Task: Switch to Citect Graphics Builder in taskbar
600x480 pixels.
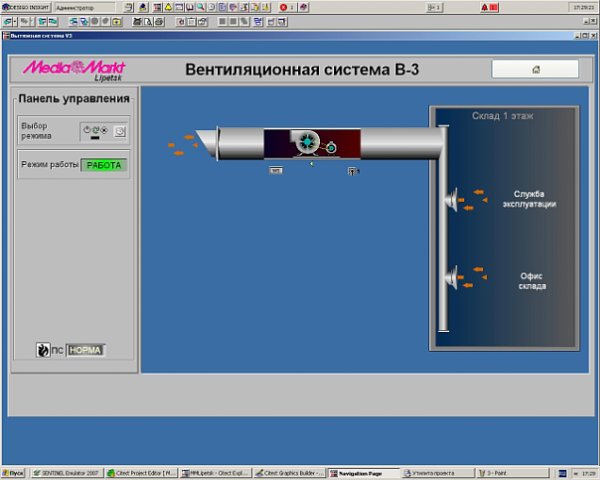Action: point(291,472)
